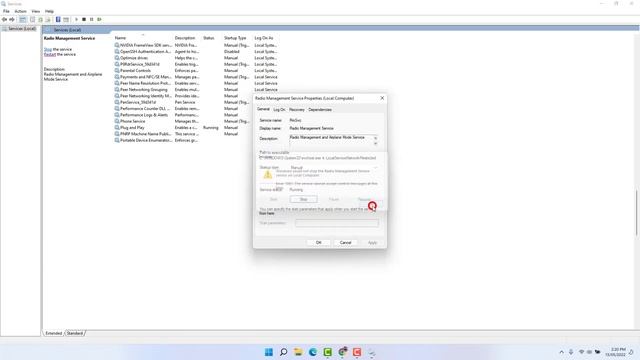Open the red C app on taskbar
The width and height of the screenshot is (640, 360).
tap(357, 352)
